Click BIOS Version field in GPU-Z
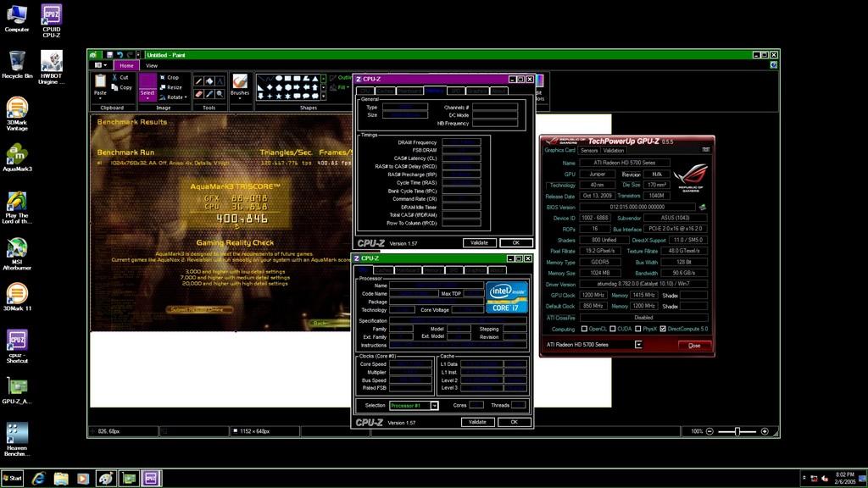The image size is (868, 488). tap(637, 207)
